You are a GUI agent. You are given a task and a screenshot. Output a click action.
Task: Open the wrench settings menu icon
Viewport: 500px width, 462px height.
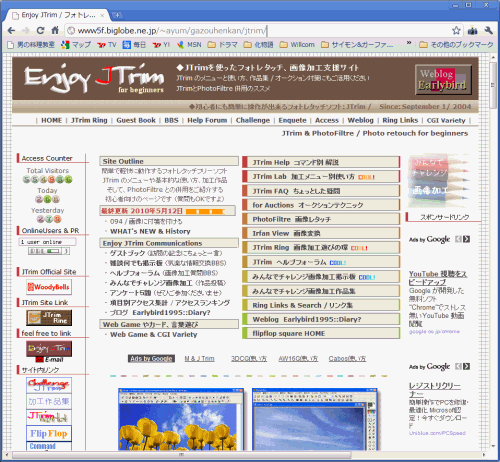489,31
